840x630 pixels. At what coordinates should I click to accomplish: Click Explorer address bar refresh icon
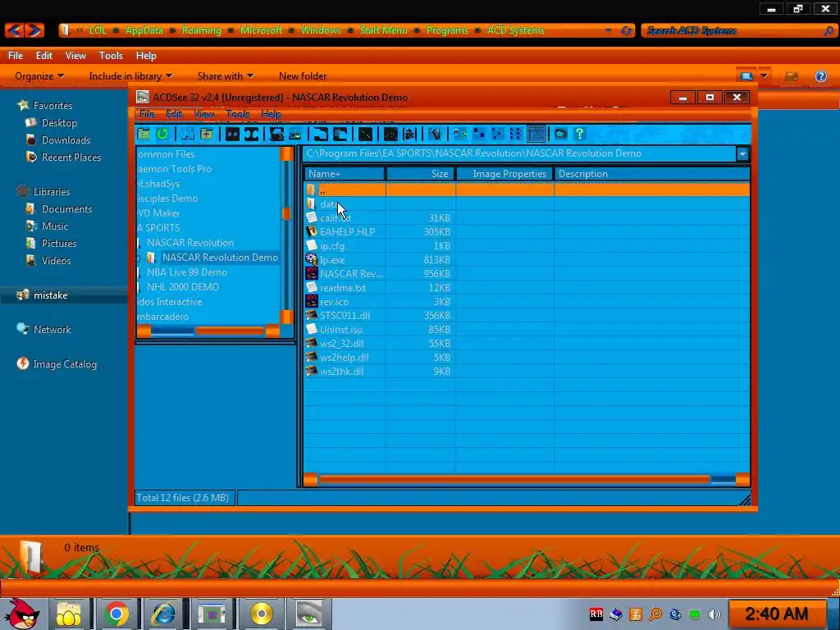click(x=626, y=30)
